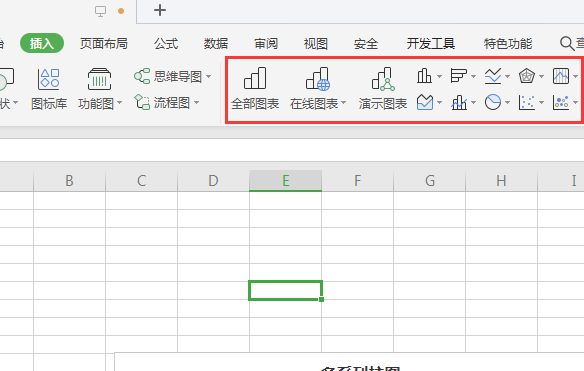
Task: Insert a column chart from the ribbon
Action: tap(424, 76)
